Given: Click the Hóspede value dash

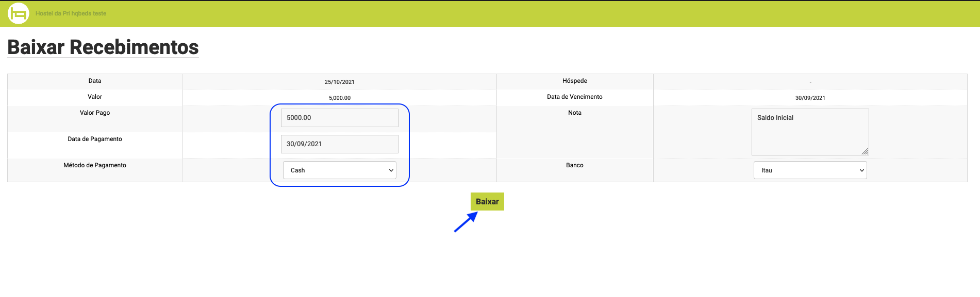Looking at the screenshot, I should tap(810, 82).
